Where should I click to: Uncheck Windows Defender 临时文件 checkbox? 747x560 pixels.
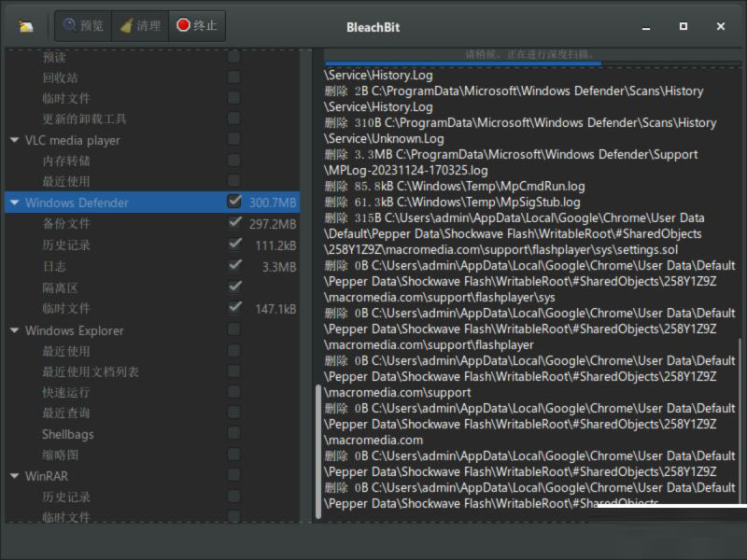[234, 307]
